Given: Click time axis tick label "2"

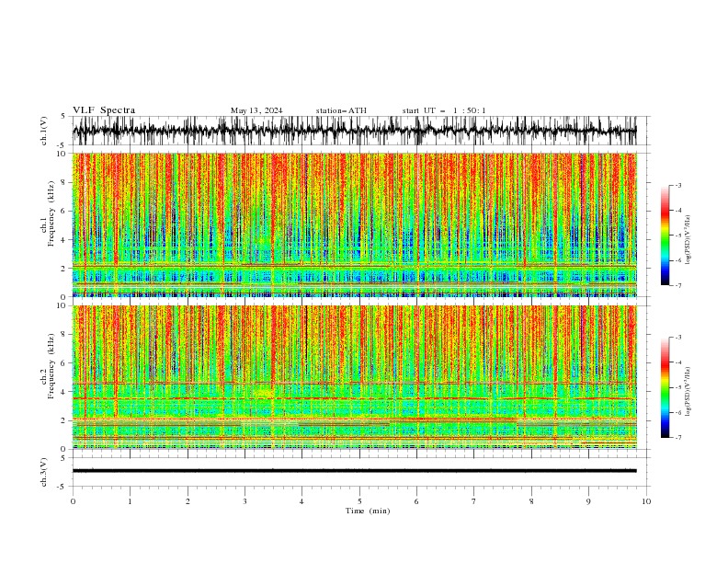Looking at the screenshot, I should (188, 501).
